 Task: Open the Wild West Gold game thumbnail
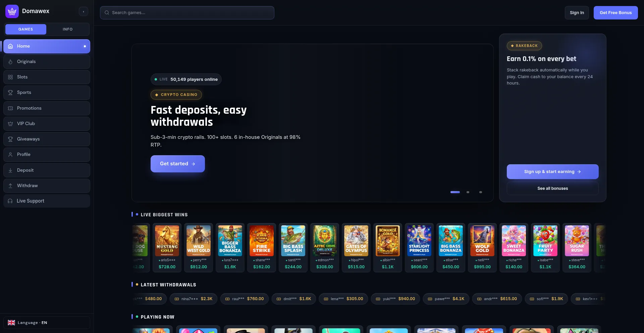tap(199, 241)
